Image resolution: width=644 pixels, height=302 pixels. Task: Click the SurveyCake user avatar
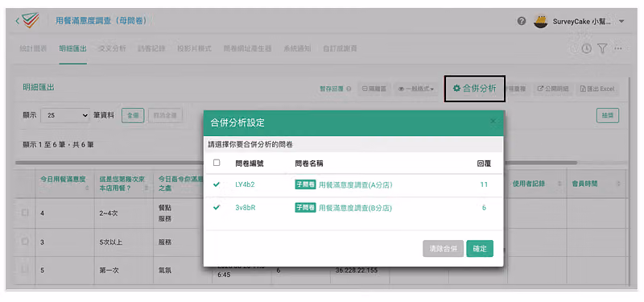tap(540, 21)
